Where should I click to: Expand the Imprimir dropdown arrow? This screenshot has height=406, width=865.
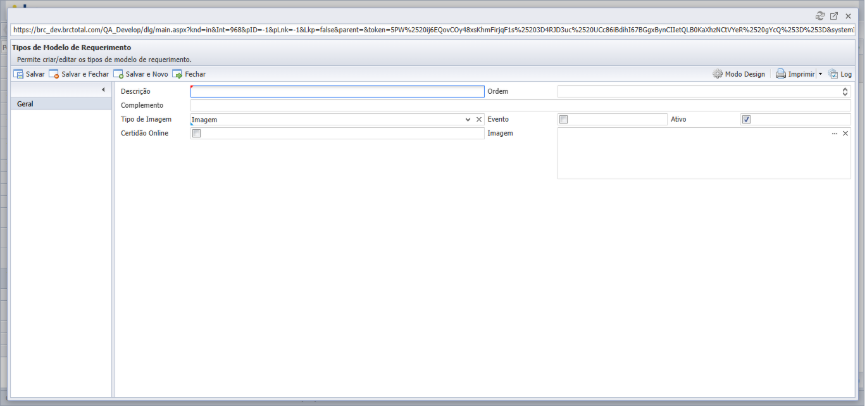pyautogui.click(x=820, y=74)
